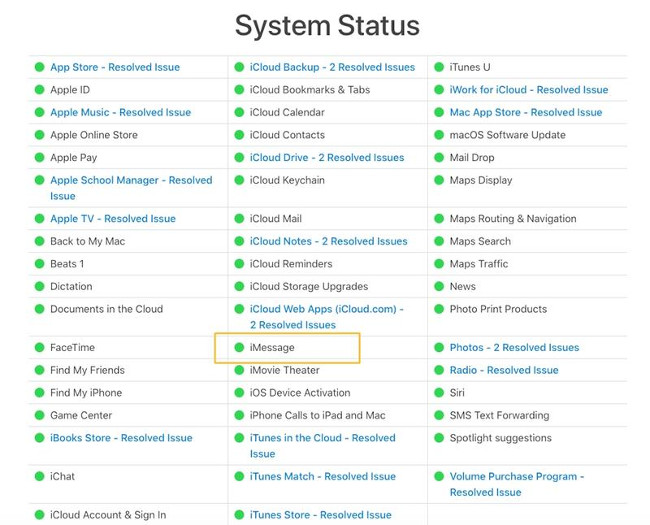The width and height of the screenshot is (650, 525).
Task: Open iCloud Drive 2 Resolved Issues
Action: 327,158
